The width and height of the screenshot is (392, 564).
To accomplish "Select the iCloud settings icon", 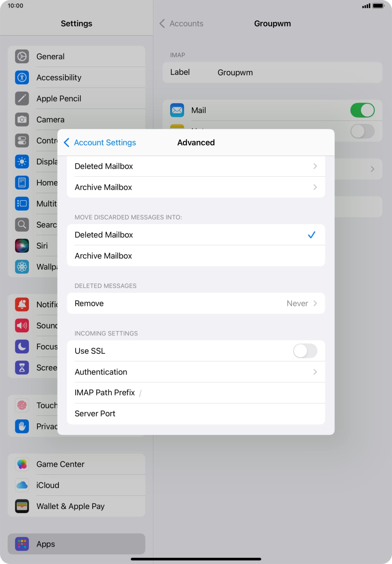I will click(22, 485).
